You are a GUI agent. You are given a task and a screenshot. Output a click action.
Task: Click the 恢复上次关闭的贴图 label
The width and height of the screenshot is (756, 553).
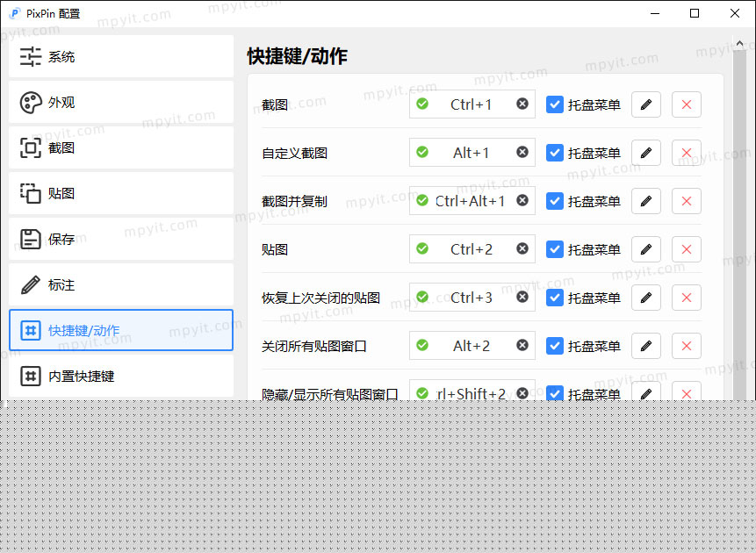click(321, 298)
